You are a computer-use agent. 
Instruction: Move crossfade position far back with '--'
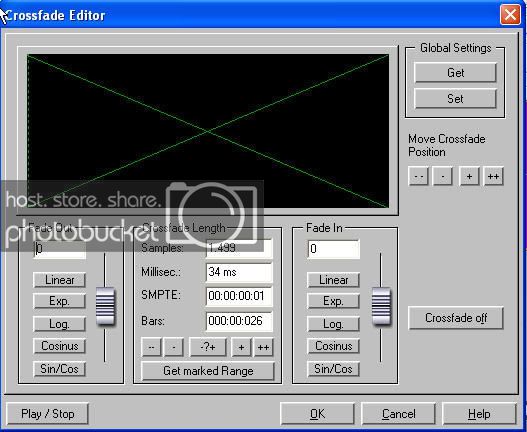(418, 176)
